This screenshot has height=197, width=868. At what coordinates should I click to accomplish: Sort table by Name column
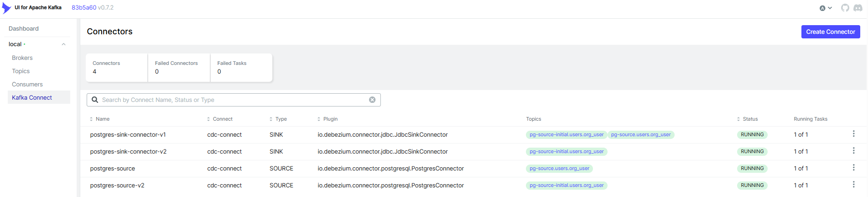[100, 119]
